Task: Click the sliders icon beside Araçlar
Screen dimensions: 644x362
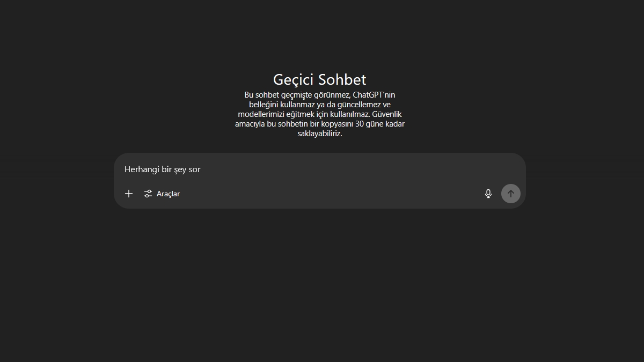Action: pyautogui.click(x=148, y=194)
